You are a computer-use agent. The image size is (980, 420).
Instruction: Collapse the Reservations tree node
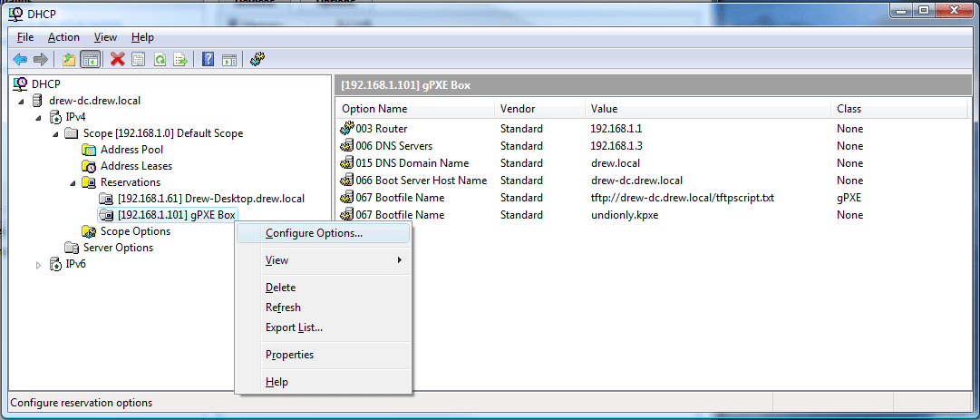73,182
